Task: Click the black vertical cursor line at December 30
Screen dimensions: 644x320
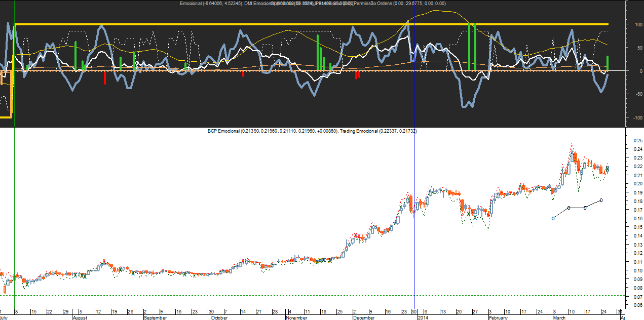Action: (415, 228)
